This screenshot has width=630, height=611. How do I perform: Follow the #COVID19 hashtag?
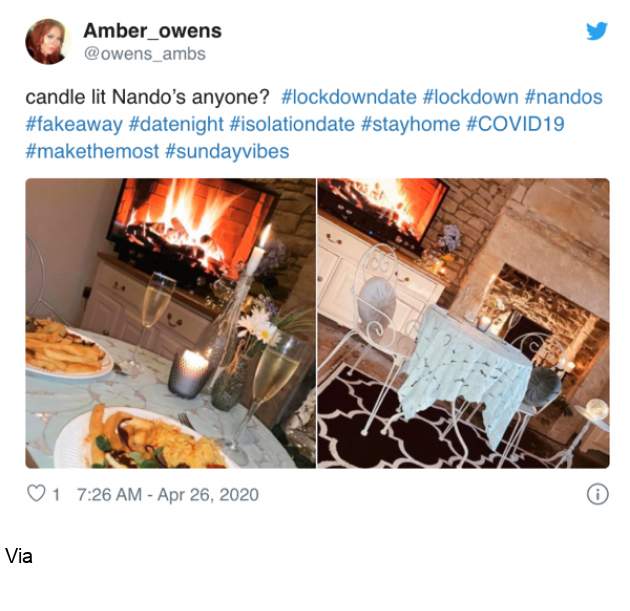[515, 124]
